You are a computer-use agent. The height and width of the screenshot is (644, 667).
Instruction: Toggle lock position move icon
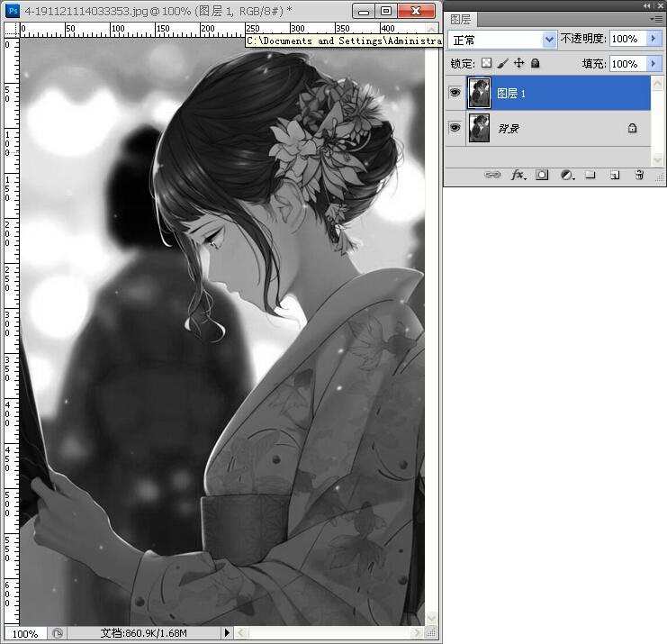[x=518, y=63]
